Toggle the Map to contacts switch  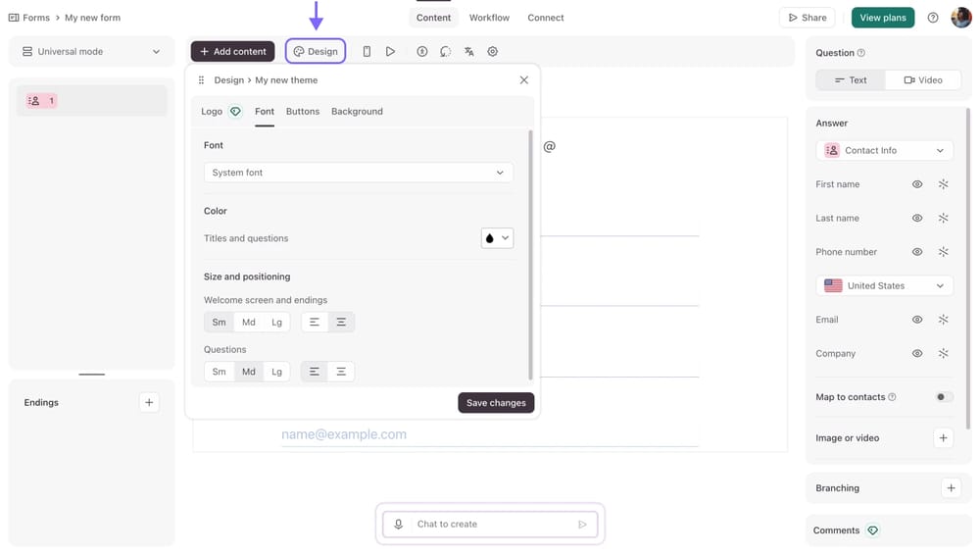pyautogui.click(x=943, y=397)
